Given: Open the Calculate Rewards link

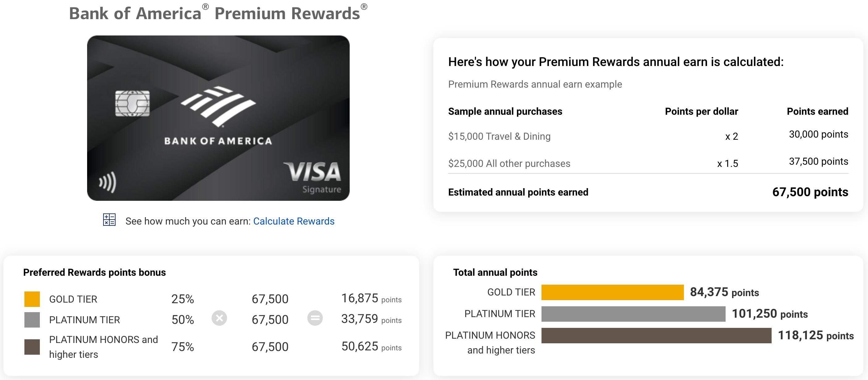Looking at the screenshot, I should click(x=293, y=221).
